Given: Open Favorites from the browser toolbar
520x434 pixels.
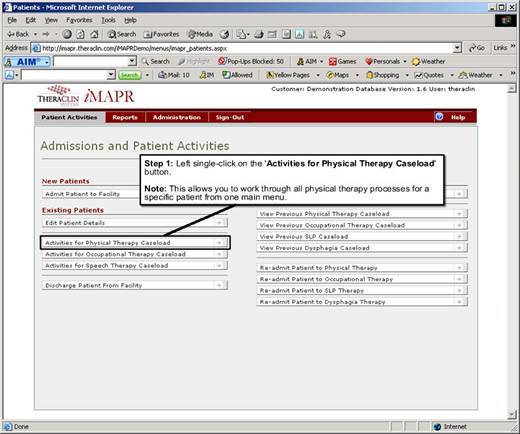Looking at the screenshot, I should click(161, 34).
